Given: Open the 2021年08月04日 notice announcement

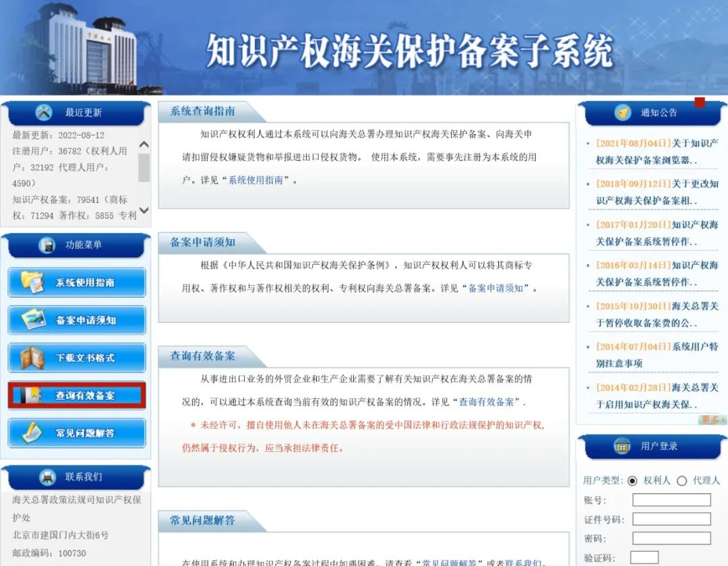Looking at the screenshot, I should pos(656,152).
